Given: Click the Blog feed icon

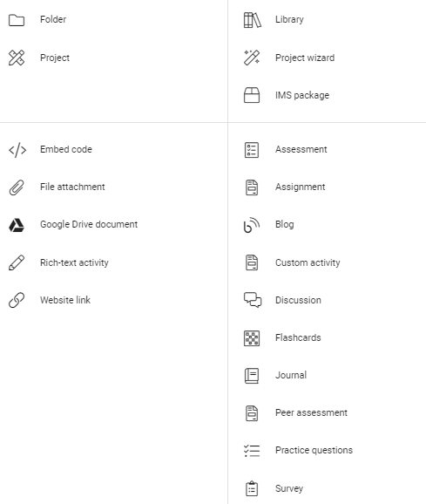Looking at the screenshot, I should (252, 225).
